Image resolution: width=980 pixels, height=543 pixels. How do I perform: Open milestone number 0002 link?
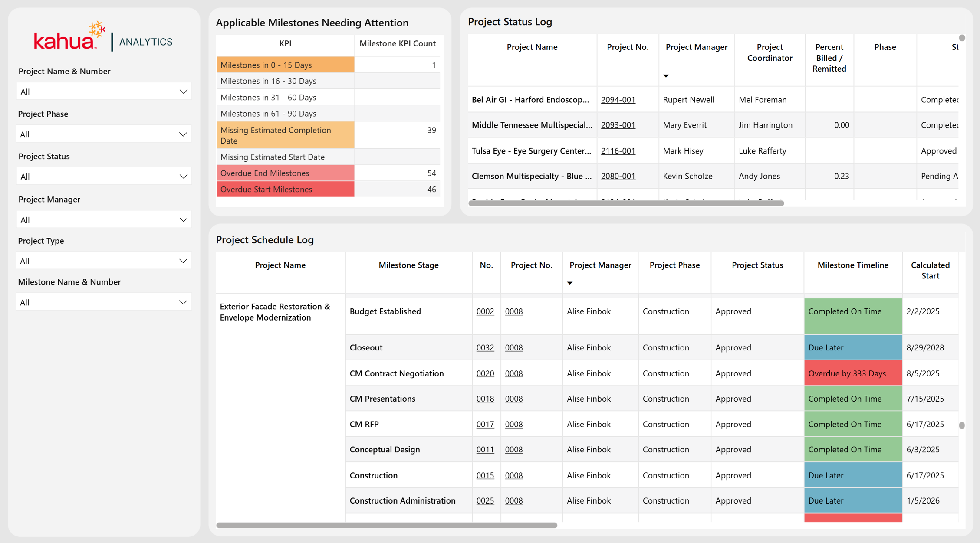[485, 311]
